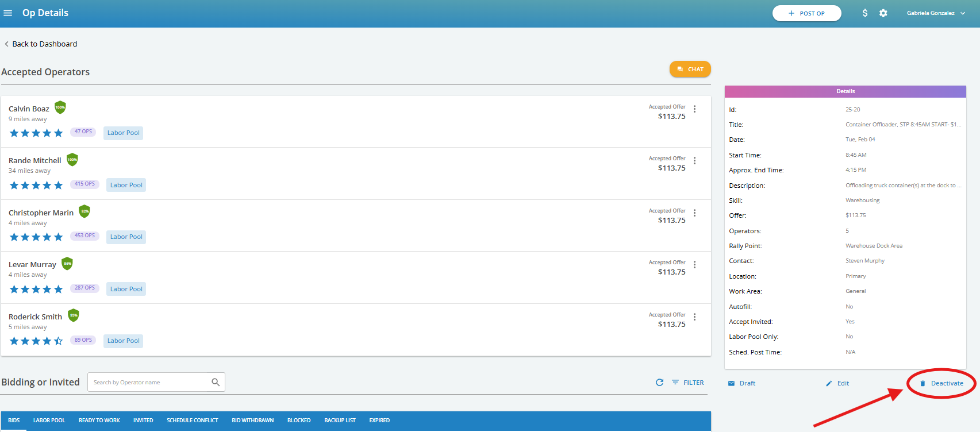Click Calvin Boaz's green shield badge
980x432 pixels.
60,107
